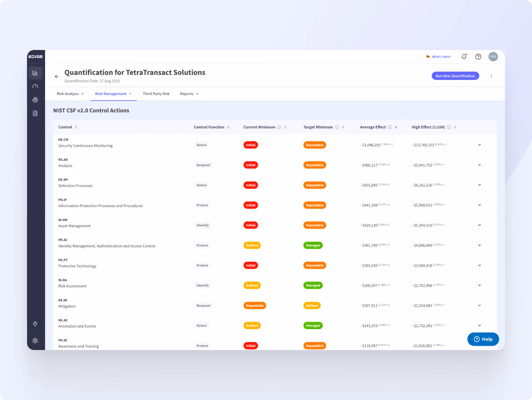Sort by the Control Function column
This screenshot has width=532, height=400.
[228, 127]
